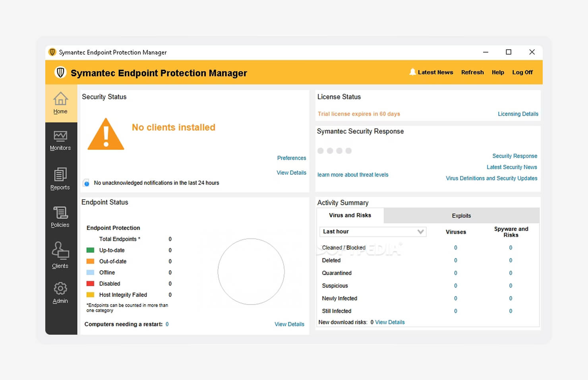The width and height of the screenshot is (588, 380).
Task: Open the Home page in sidebar
Action: pos(61,103)
